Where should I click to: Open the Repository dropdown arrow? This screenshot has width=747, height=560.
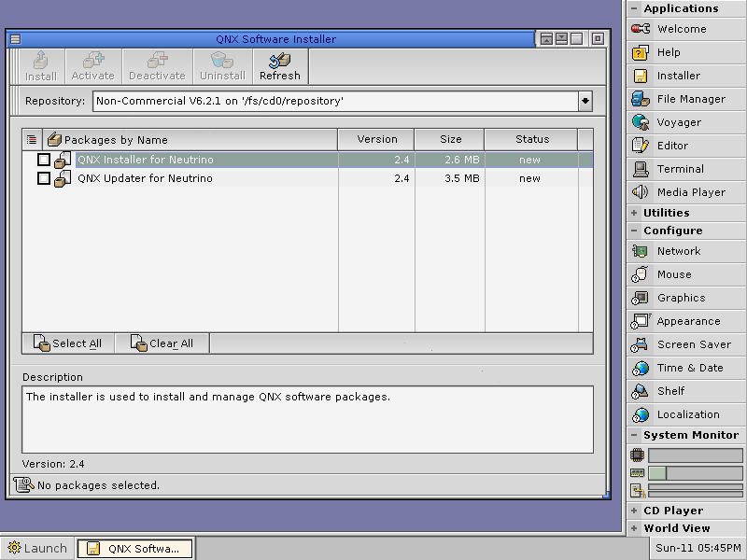[585, 101]
